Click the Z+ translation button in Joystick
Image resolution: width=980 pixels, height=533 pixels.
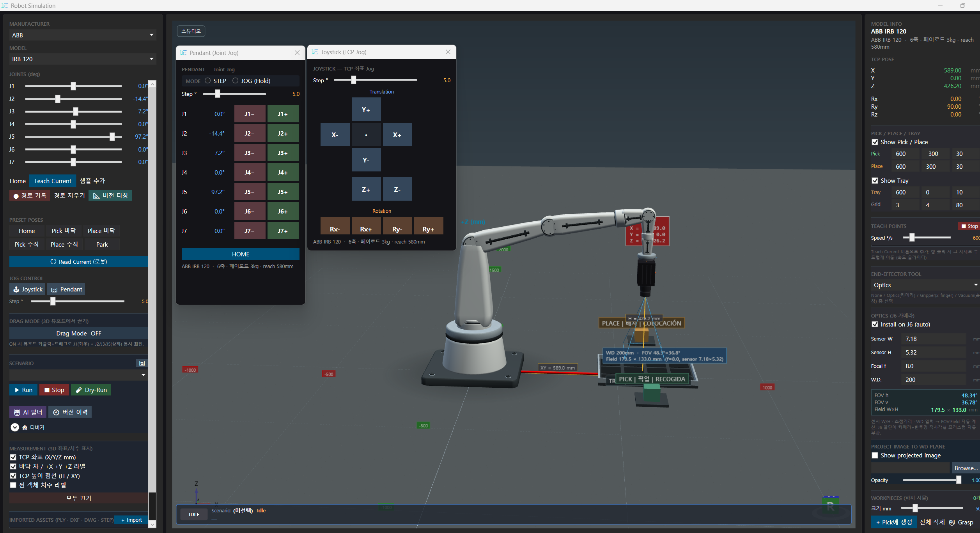tap(366, 189)
